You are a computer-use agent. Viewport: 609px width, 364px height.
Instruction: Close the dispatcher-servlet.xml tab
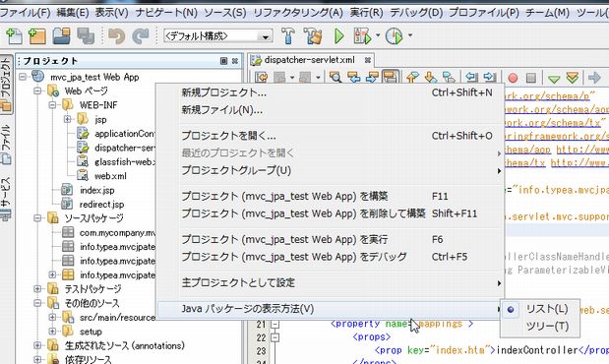(367, 60)
